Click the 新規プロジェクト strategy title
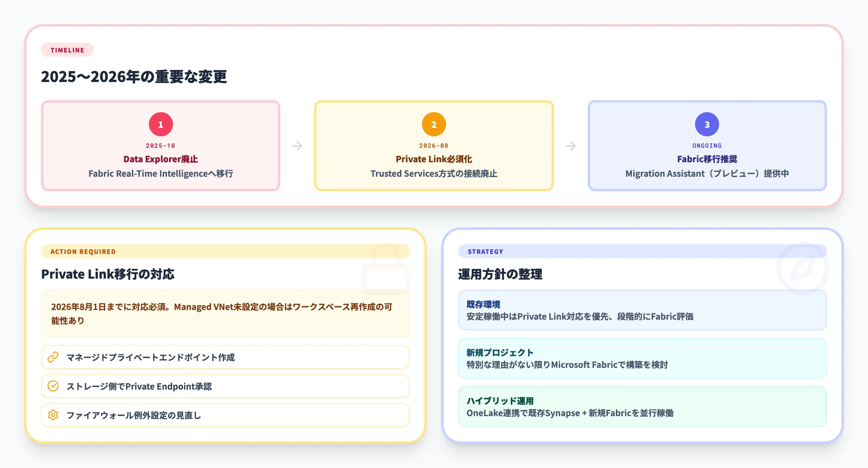The height and width of the screenshot is (468, 868). [500, 353]
